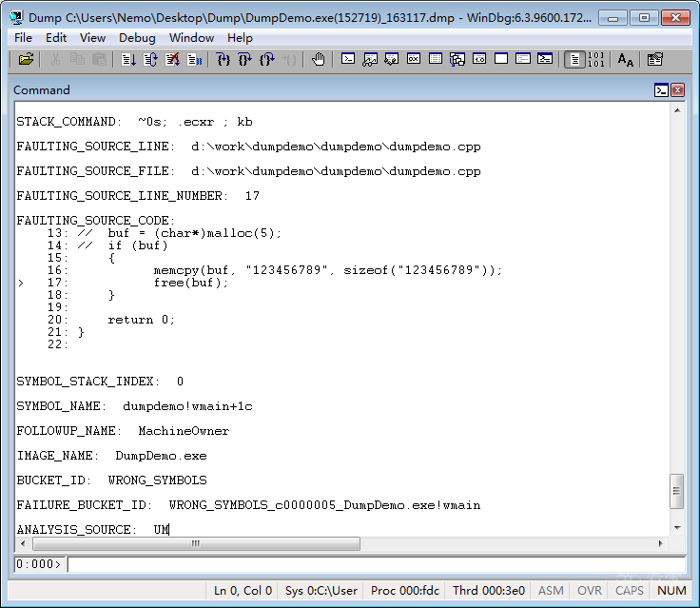This screenshot has width=700, height=608.
Task: Open the Font dialog icon
Action: (x=626, y=59)
